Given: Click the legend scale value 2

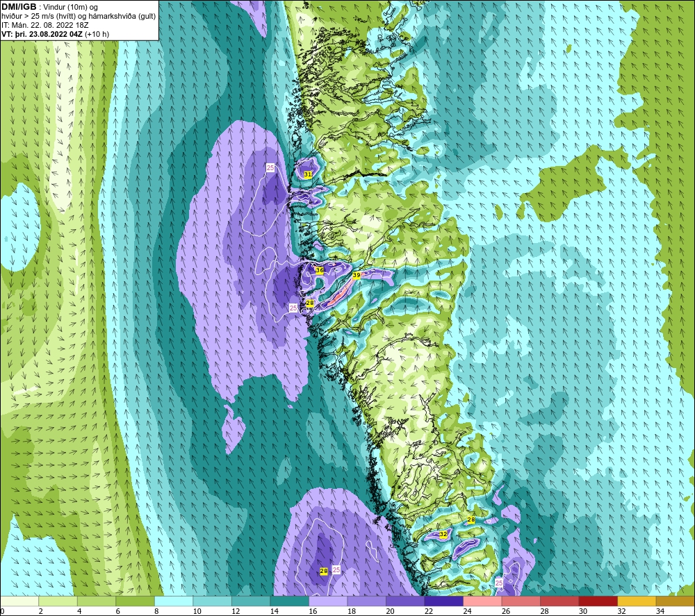Looking at the screenshot, I should coord(41,612).
